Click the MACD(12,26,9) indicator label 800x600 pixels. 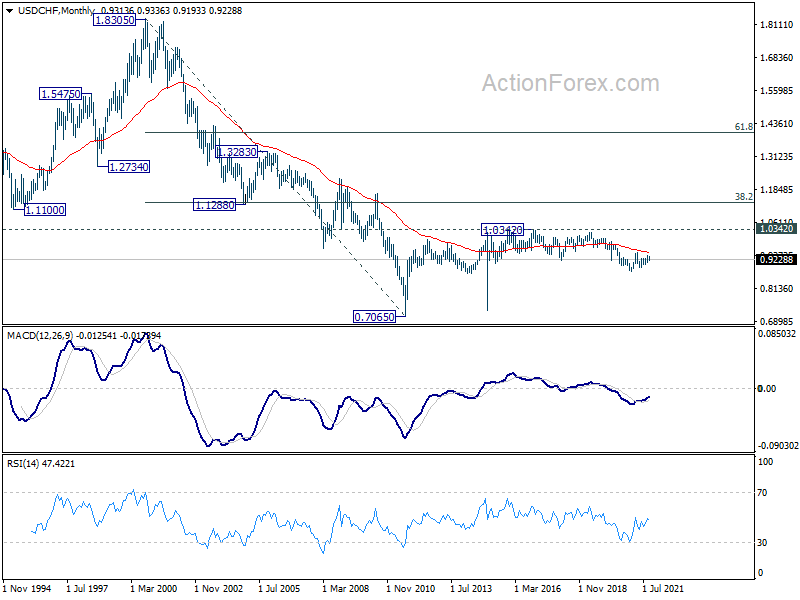click(42, 335)
